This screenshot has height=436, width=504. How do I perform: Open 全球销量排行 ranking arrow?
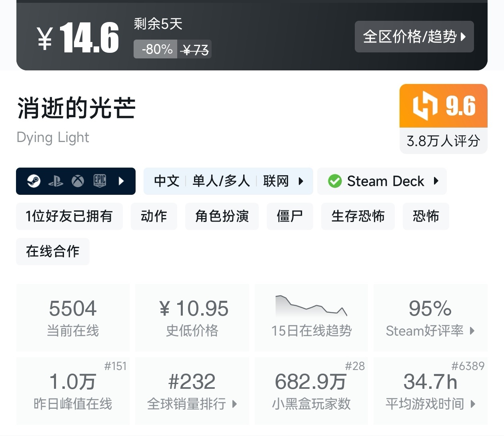tap(234, 404)
